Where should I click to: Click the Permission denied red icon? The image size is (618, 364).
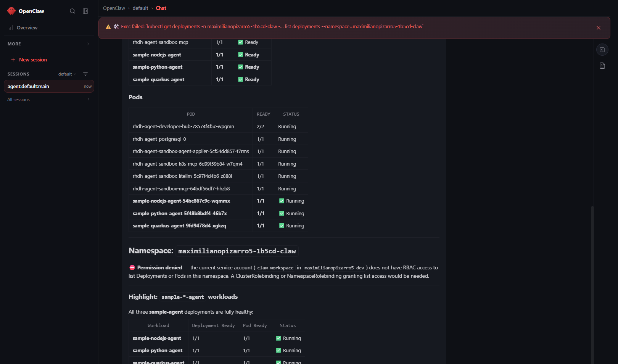click(132, 267)
